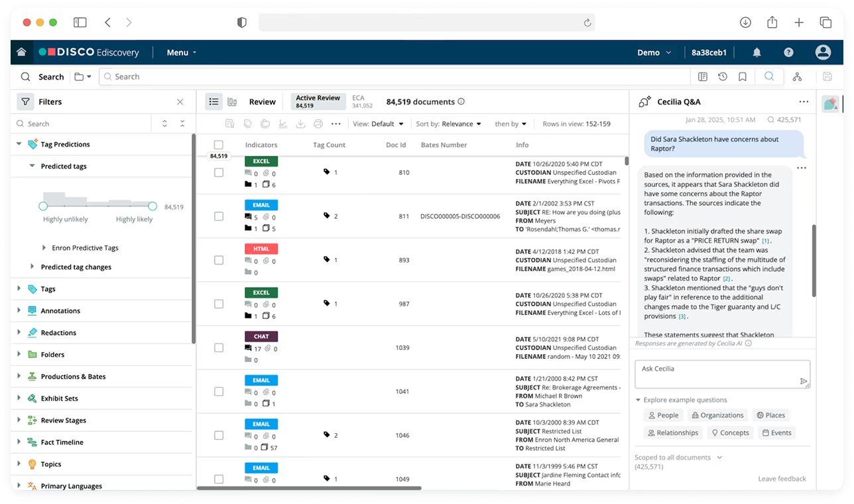Click the notifications bell icon
854x504 pixels.
pyautogui.click(x=757, y=52)
